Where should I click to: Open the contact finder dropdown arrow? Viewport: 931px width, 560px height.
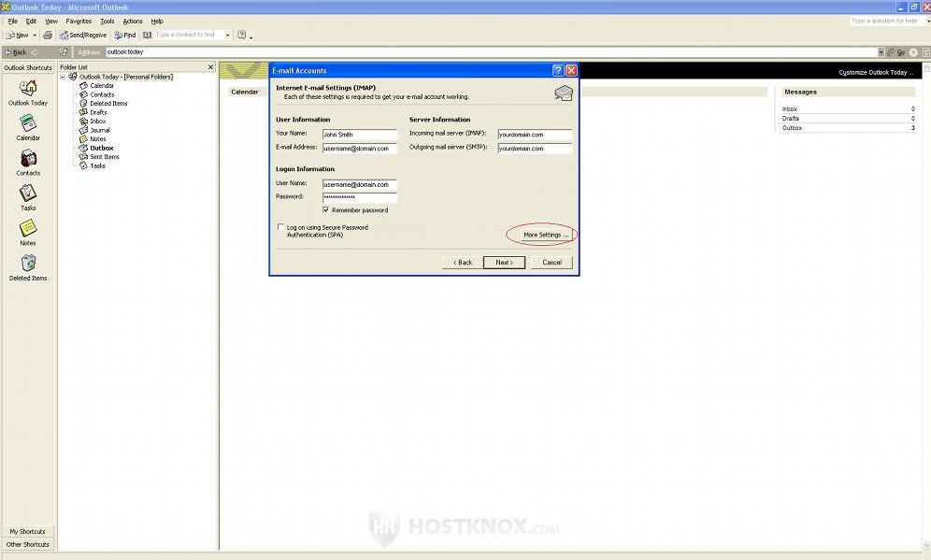[x=227, y=35]
